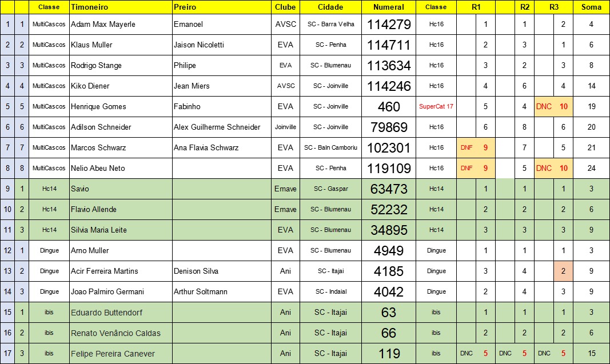This screenshot has height=364, width=610.
Task: Click the Soma value 24 cell
Action: coord(591,169)
